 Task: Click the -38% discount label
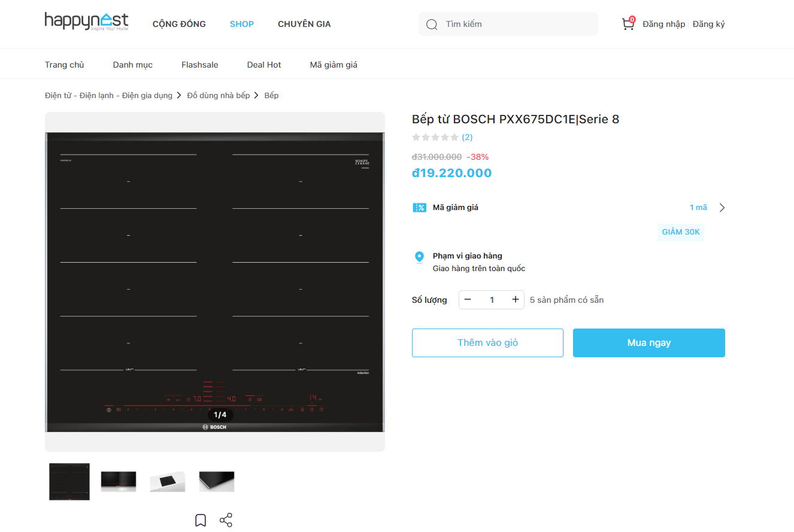pyautogui.click(x=478, y=157)
